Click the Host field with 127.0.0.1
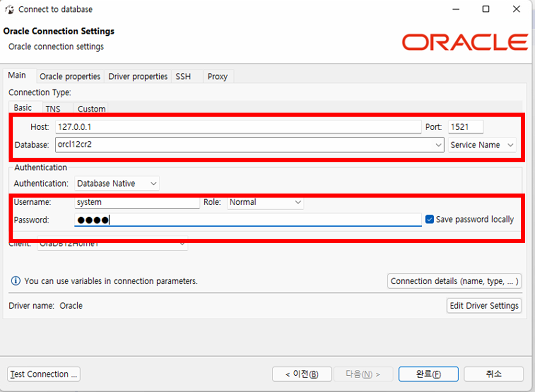Viewport: 535px width, 392px height. tap(238, 127)
